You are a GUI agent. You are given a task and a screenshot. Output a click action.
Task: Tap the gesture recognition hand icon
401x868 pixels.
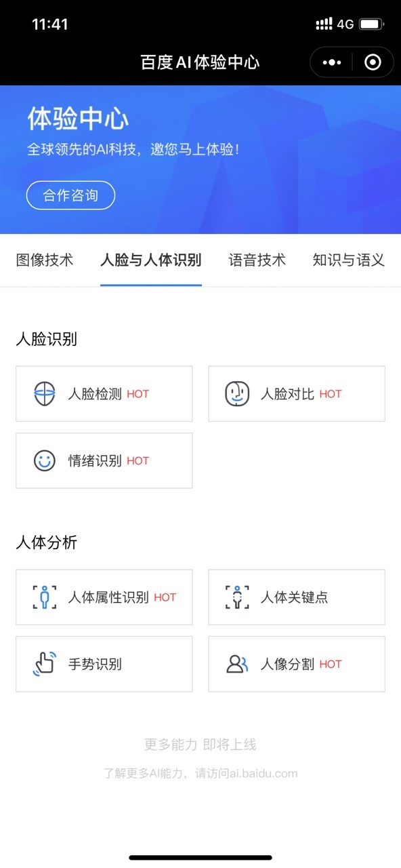45,664
